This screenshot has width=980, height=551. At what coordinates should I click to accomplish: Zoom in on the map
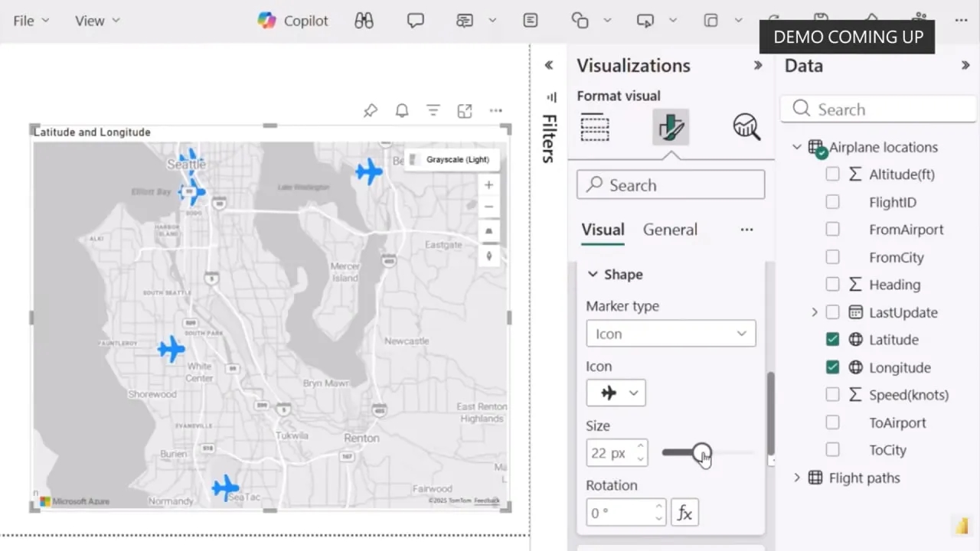(x=488, y=185)
